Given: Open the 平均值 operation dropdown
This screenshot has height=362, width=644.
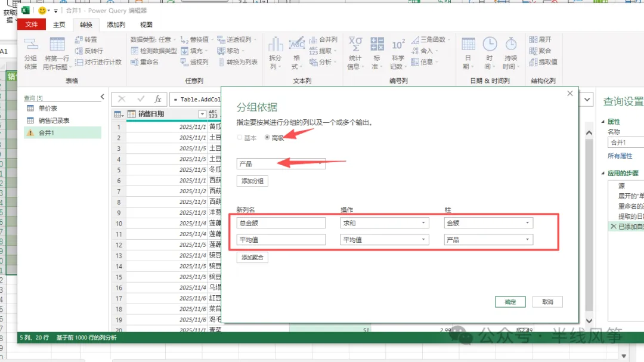Looking at the screenshot, I should pos(385,240).
